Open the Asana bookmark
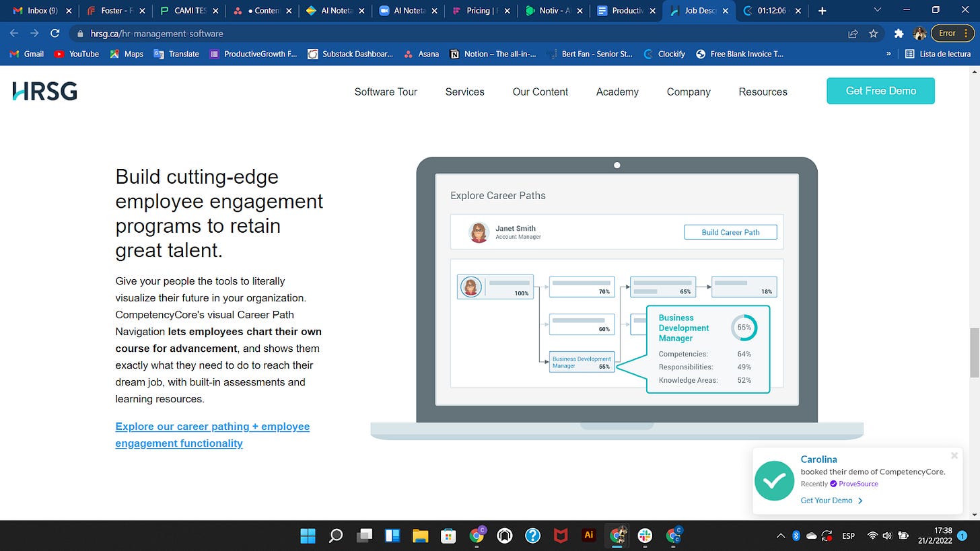The image size is (980, 551). click(x=421, y=54)
